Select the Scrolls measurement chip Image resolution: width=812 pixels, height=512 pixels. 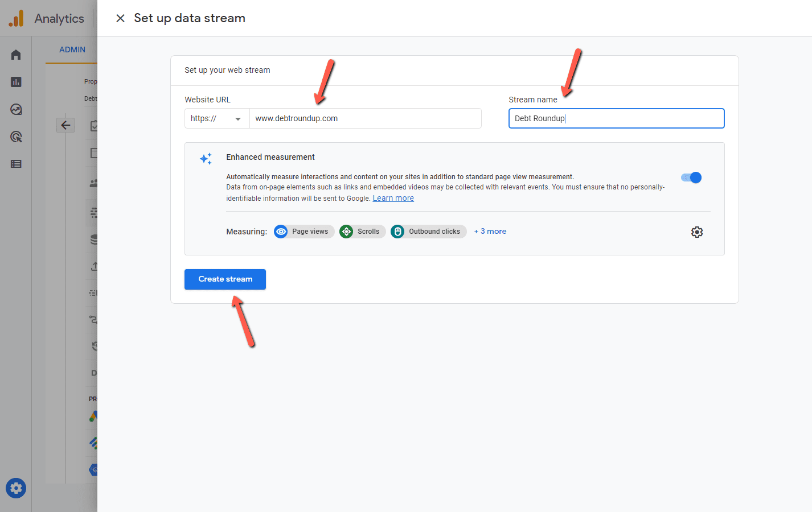[362, 231]
